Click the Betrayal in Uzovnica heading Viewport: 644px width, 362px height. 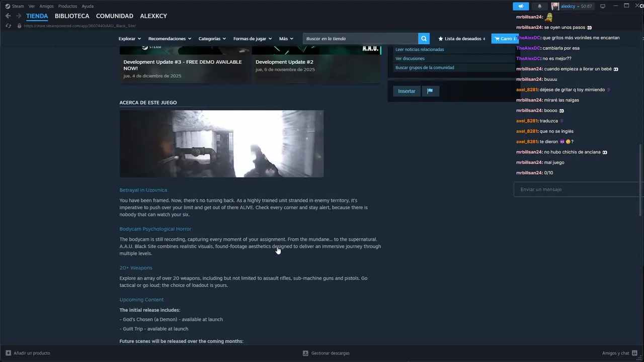coord(143,190)
